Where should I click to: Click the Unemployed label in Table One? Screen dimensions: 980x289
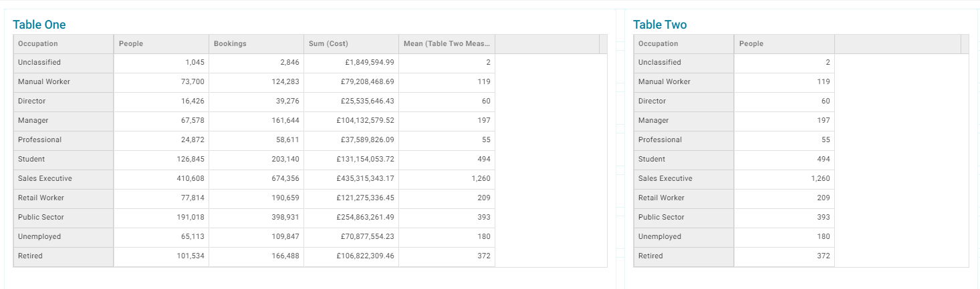(39, 237)
